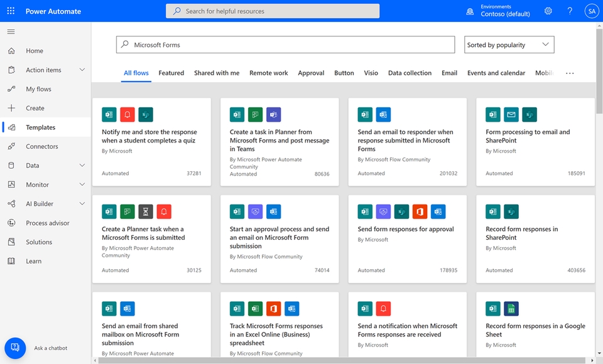Viewport: 603px width, 364px height.
Task: Click the horizontal scrollbar at bottom
Action: click(342, 360)
